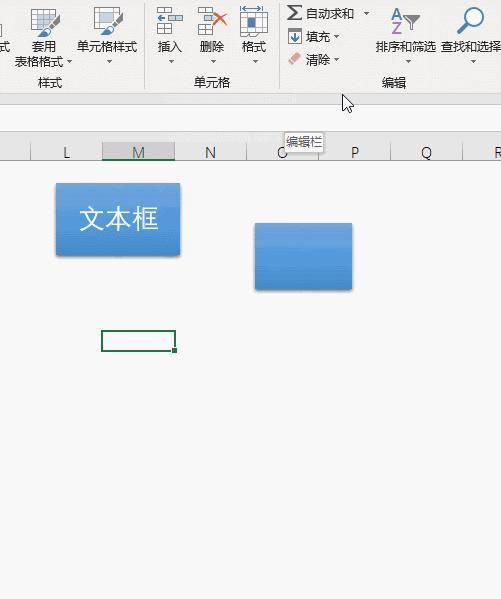The image size is (501, 599).
Task: Click the 自动求和 label
Action: [330, 14]
